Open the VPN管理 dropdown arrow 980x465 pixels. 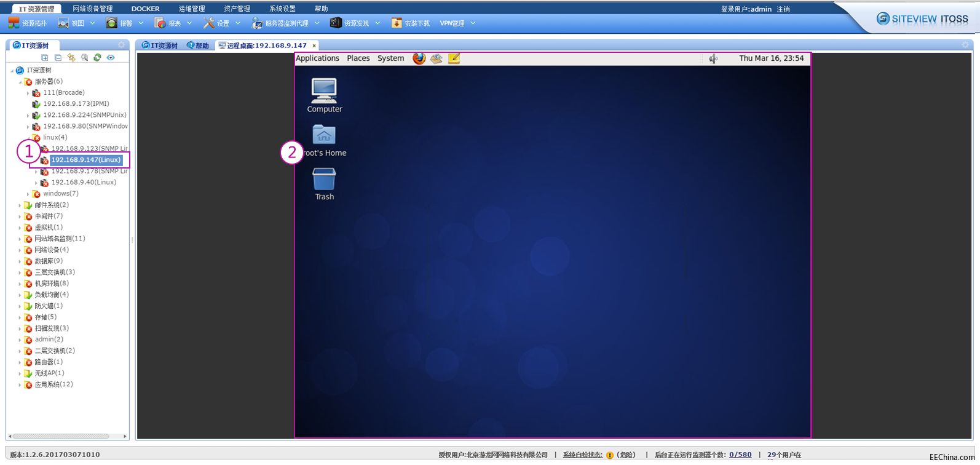click(x=473, y=23)
